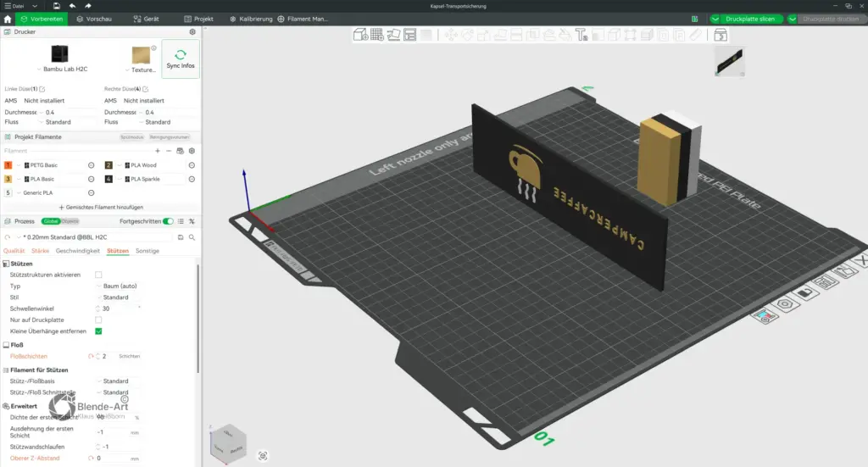868x467 pixels.
Task: Toggle the Fortgeschritten switch
Action: click(x=169, y=220)
